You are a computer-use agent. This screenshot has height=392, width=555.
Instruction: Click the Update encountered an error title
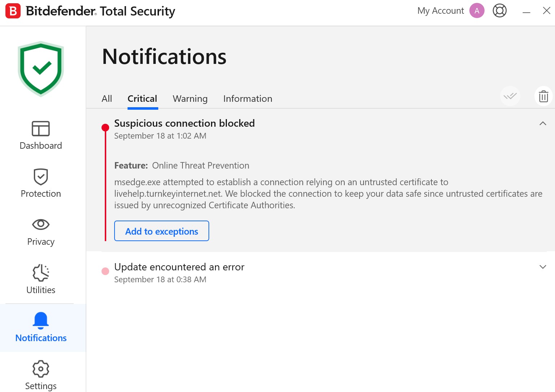[x=179, y=267]
